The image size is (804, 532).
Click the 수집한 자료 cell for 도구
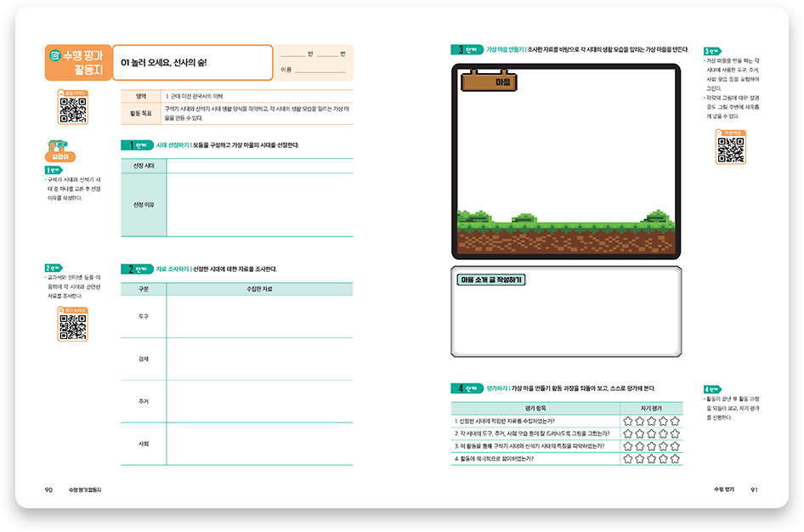tap(259, 317)
